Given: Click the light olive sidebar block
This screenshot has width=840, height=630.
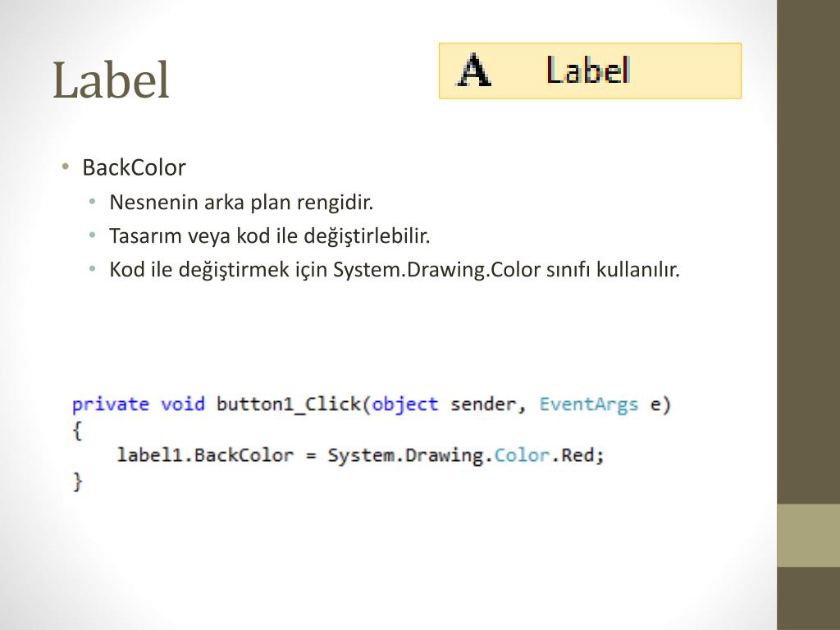Looking at the screenshot, I should tap(808, 535).
